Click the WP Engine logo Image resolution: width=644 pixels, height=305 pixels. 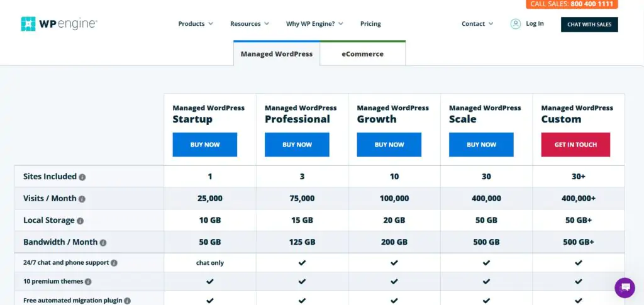click(x=59, y=24)
